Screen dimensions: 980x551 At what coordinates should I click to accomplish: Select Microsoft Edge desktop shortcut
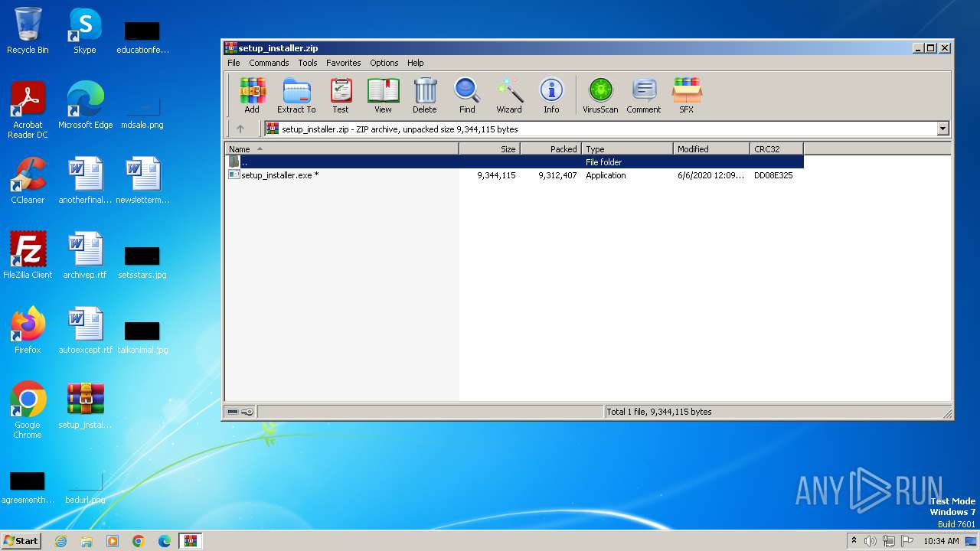(x=85, y=106)
